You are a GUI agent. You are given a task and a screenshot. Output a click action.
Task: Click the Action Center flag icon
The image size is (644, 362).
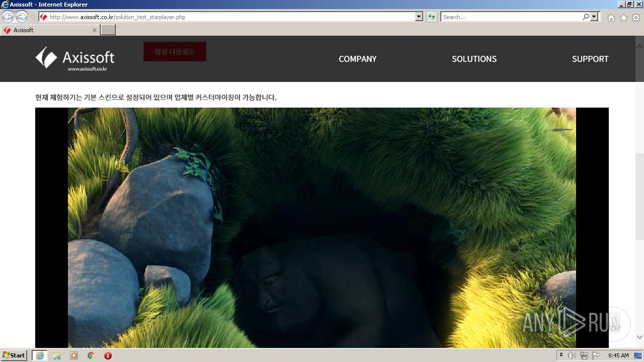click(596, 355)
